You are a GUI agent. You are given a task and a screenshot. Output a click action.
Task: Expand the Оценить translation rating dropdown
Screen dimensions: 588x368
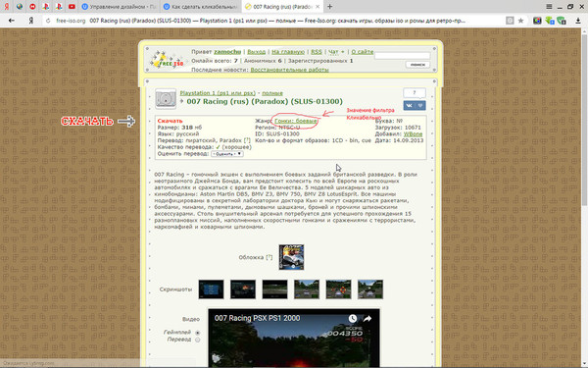pyautogui.click(x=227, y=154)
